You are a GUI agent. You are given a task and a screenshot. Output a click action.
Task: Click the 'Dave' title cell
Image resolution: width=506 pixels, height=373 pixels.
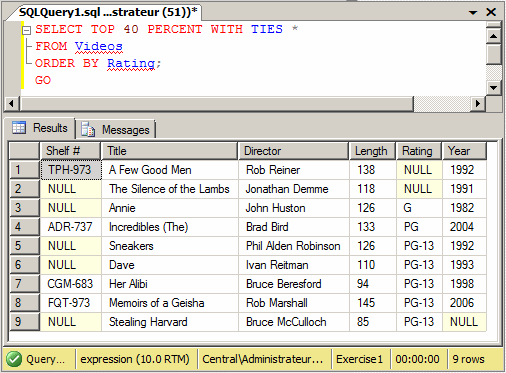click(170, 265)
